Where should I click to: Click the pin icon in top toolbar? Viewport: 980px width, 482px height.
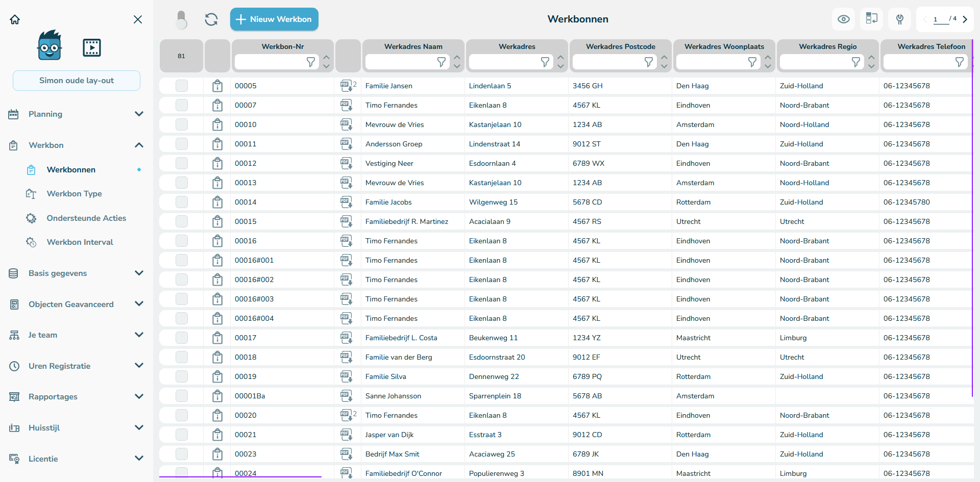[x=900, y=19]
